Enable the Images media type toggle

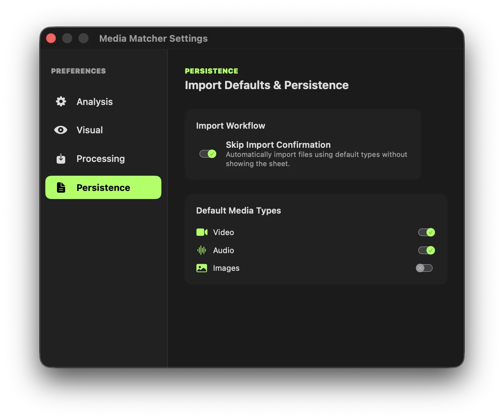[x=424, y=268]
